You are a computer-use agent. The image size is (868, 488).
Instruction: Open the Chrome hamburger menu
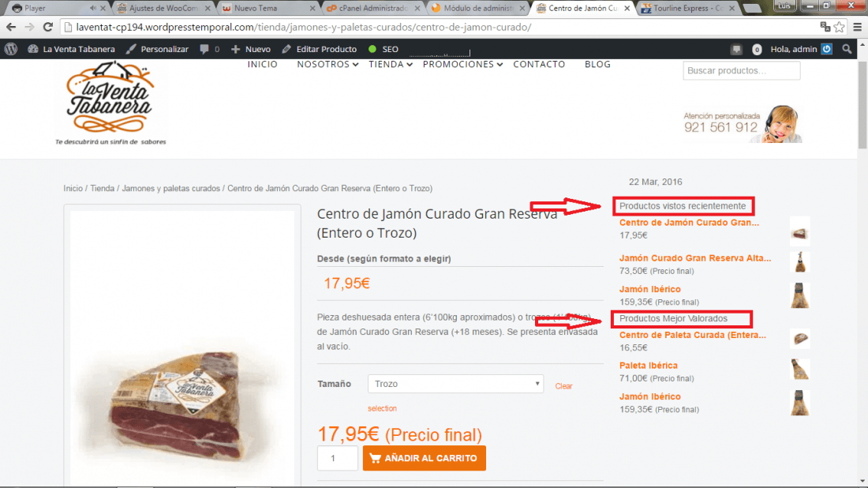click(857, 27)
